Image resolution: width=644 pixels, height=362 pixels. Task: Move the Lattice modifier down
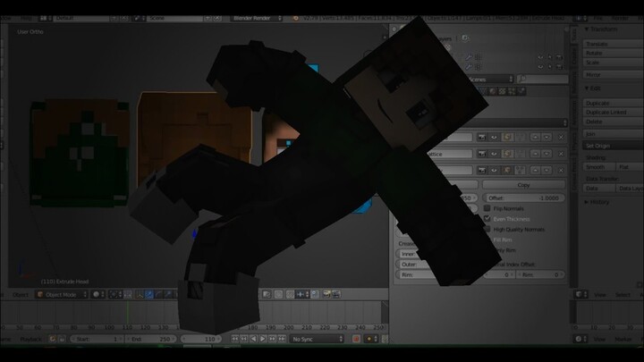pos(547,154)
